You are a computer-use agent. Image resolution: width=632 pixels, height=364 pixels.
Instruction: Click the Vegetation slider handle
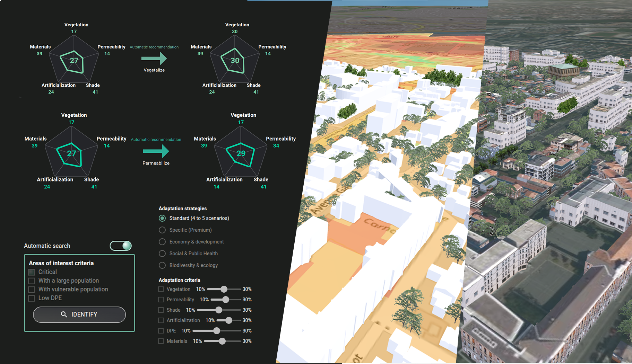(224, 289)
